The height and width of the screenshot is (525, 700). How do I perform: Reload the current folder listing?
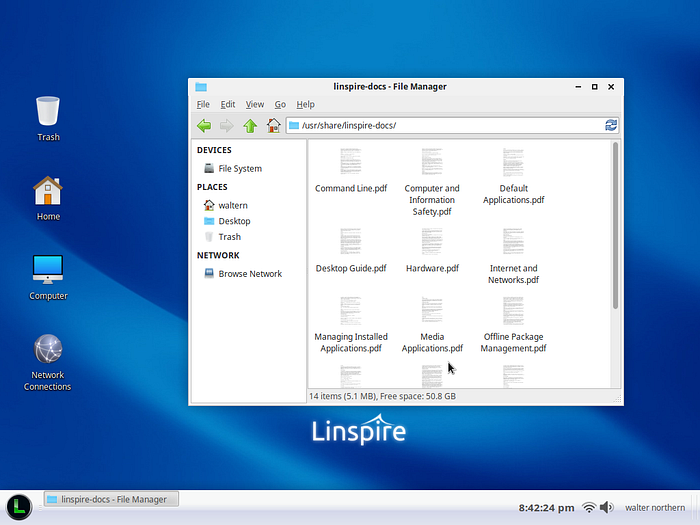(611, 125)
